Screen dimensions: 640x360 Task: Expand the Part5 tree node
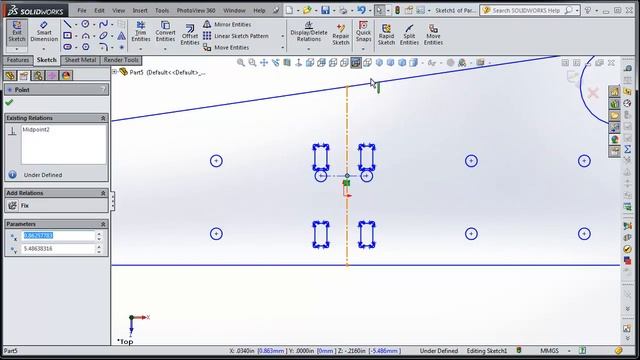(x=115, y=72)
